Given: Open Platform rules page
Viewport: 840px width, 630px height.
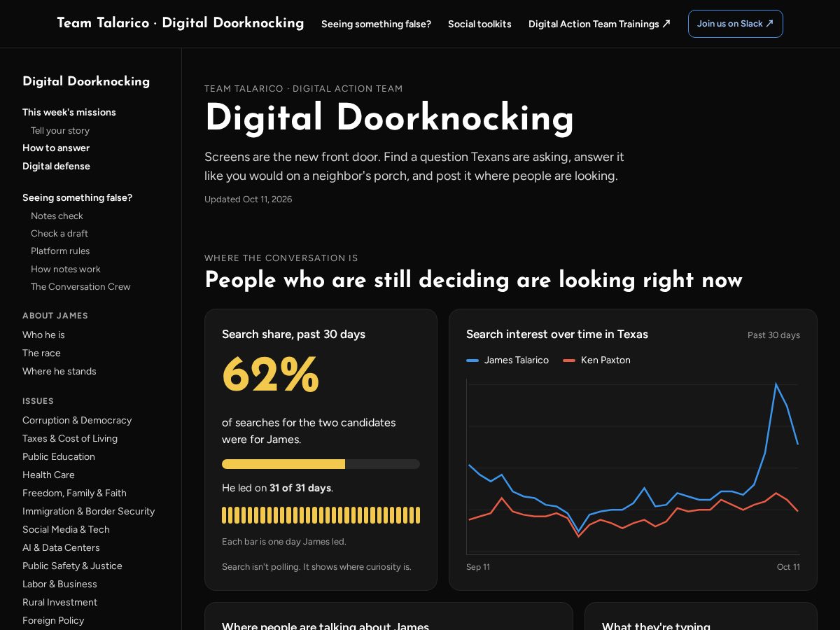Looking at the screenshot, I should point(60,251).
